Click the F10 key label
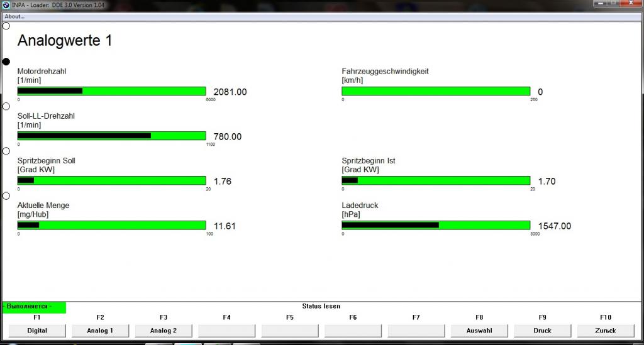The height and width of the screenshot is (345, 644). point(606,317)
